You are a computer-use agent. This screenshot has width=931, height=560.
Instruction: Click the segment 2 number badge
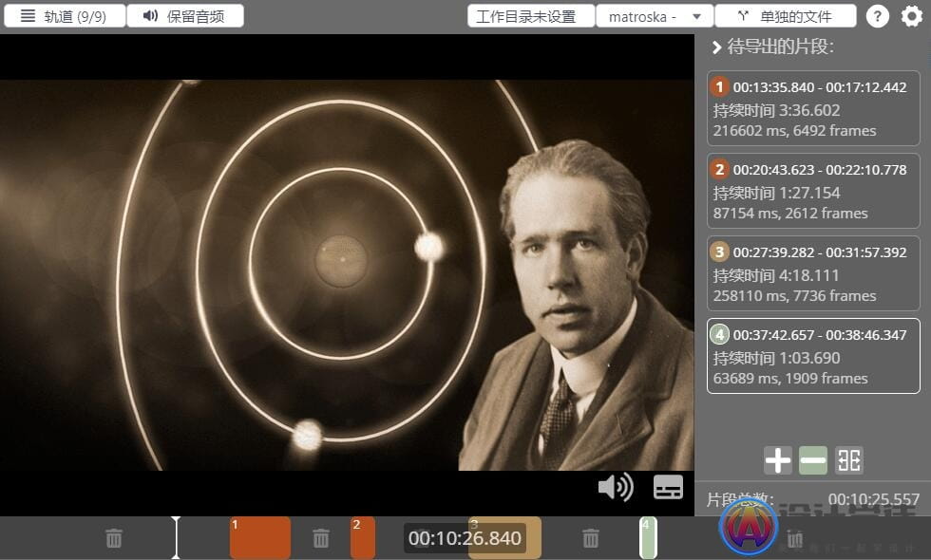click(720, 170)
